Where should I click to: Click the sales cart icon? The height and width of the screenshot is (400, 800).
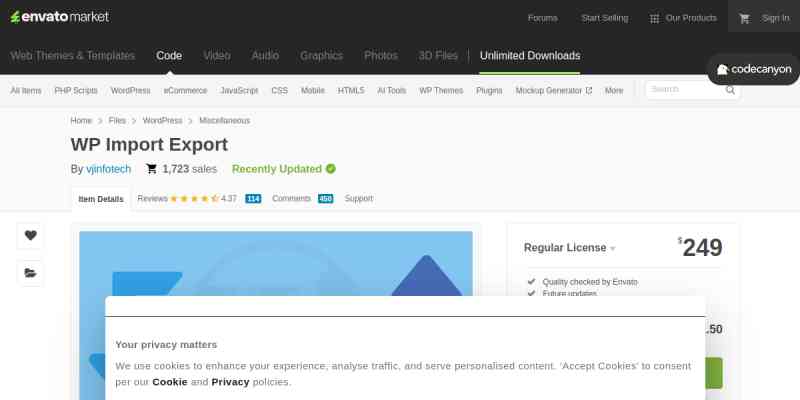152,169
